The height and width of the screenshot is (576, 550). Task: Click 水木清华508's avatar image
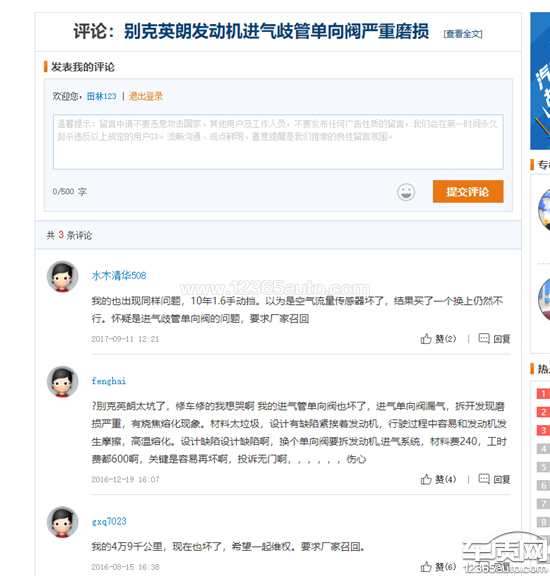tap(62, 277)
